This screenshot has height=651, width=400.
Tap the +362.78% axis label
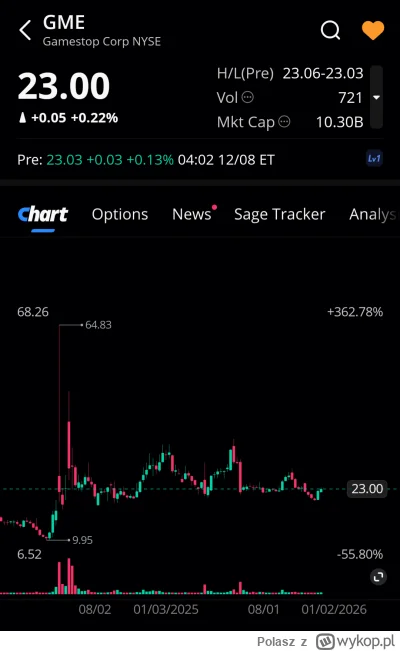point(355,312)
